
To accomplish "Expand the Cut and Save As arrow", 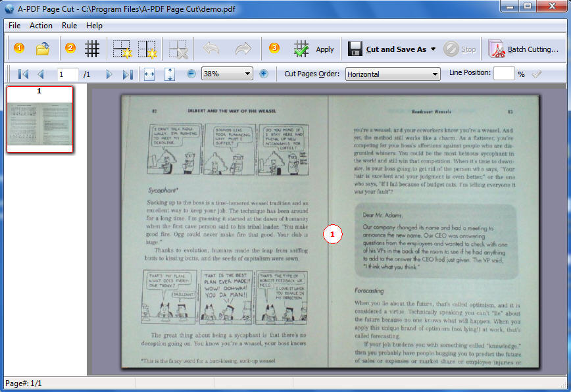I will 434,49.
